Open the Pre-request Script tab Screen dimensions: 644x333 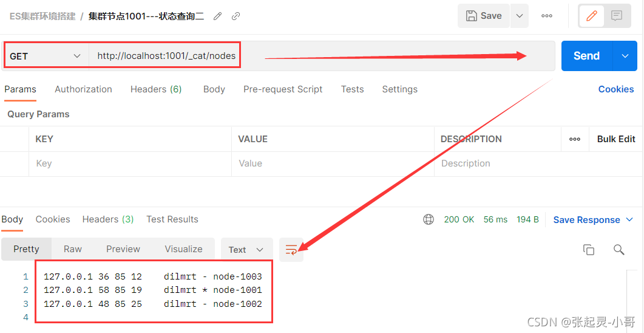283,89
